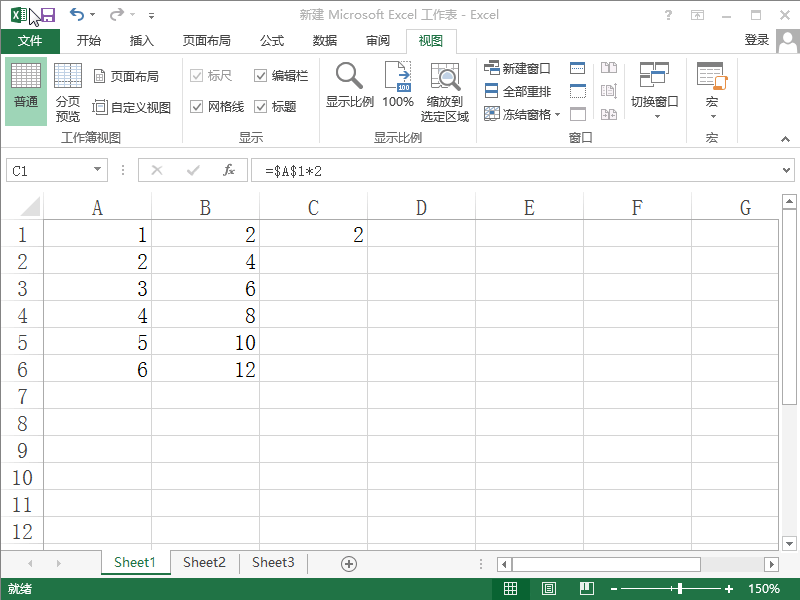Expand the formula bar
Image resolution: width=800 pixels, height=600 pixels.
click(x=786, y=170)
